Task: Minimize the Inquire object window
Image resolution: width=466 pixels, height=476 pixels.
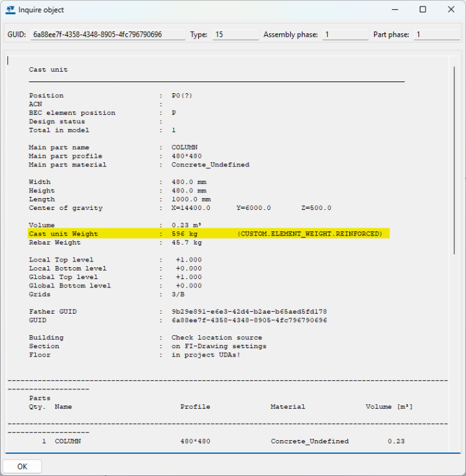Action: pos(392,10)
